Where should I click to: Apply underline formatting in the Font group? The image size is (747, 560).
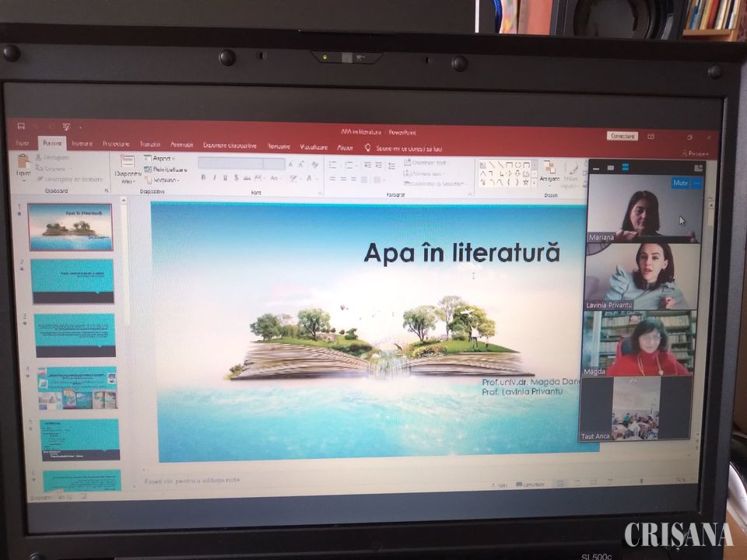225,178
